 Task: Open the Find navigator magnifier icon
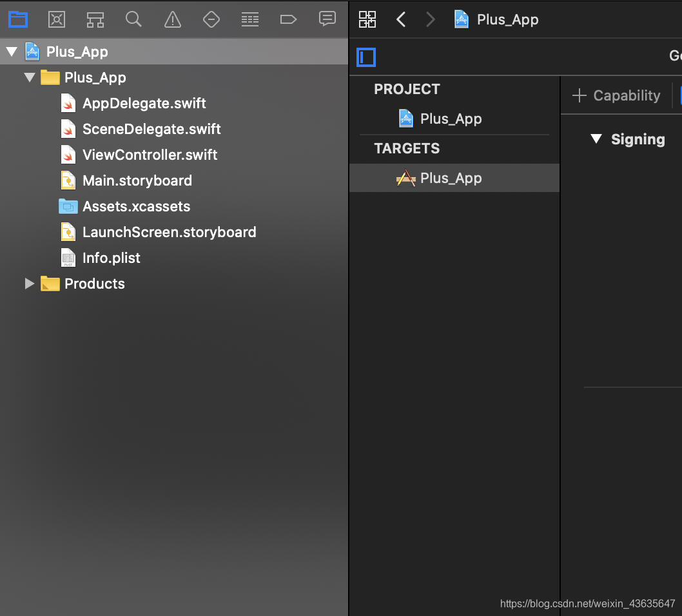[x=133, y=19]
